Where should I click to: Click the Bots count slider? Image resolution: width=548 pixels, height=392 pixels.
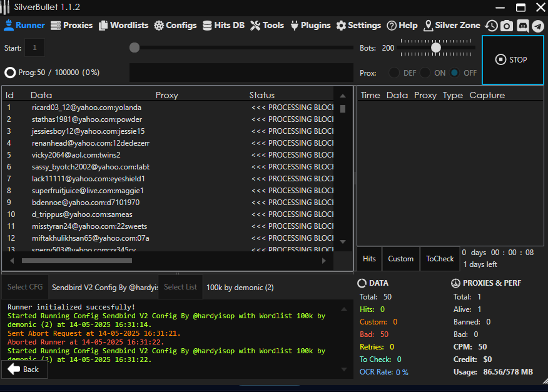tap(436, 48)
